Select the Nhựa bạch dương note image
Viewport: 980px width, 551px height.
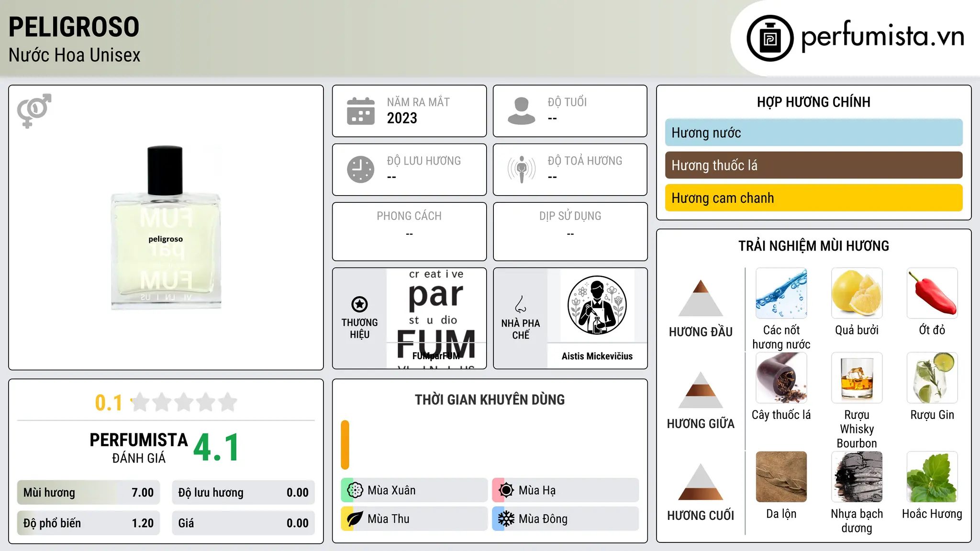(x=857, y=477)
